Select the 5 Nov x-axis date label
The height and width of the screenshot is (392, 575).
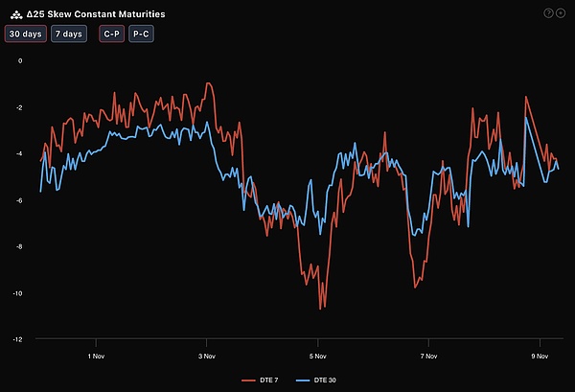[x=317, y=355]
